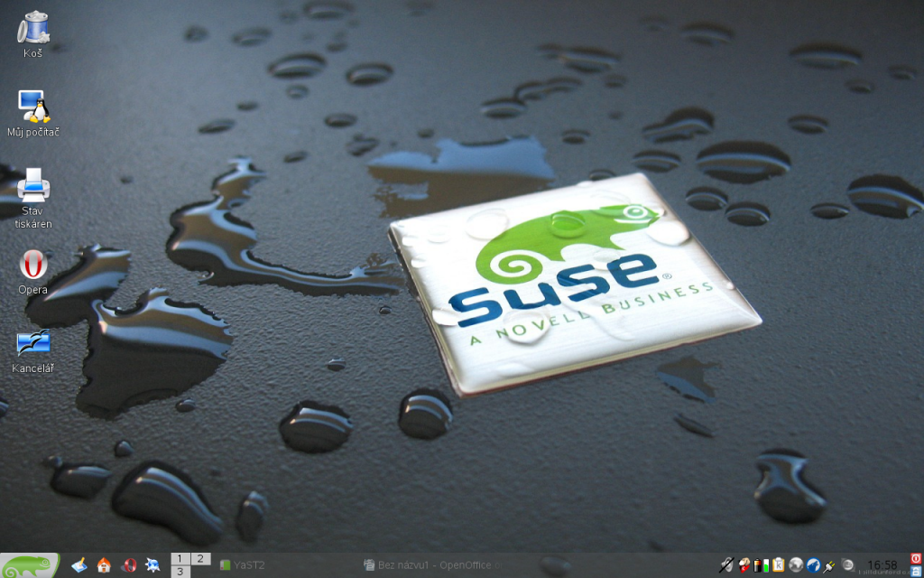Open the Stav tiskáren printer icon
Image resolution: width=924 pixels, height=578 pixels.
[x=33, y=198]
